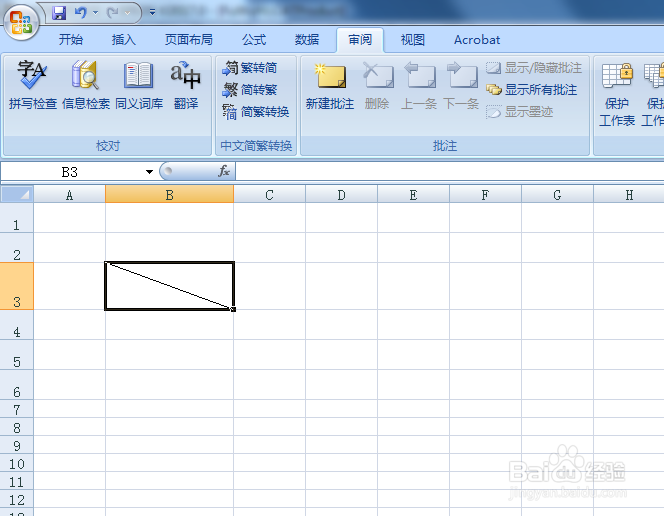Viewport: 664px width, 516px height.
Task: Switch to the 视图 tab
Action: (x=413, y=40)
